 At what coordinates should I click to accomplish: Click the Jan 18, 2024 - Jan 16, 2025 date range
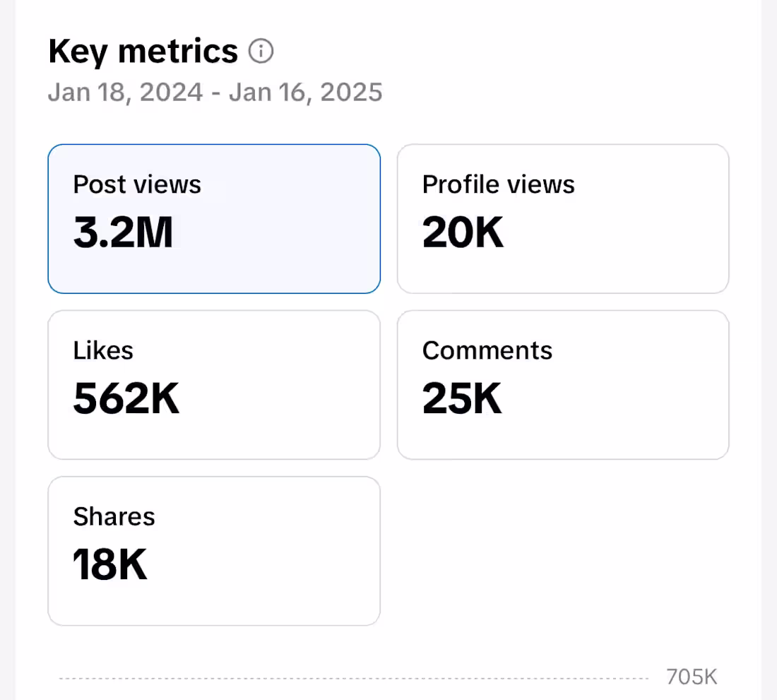click(215, 93)
